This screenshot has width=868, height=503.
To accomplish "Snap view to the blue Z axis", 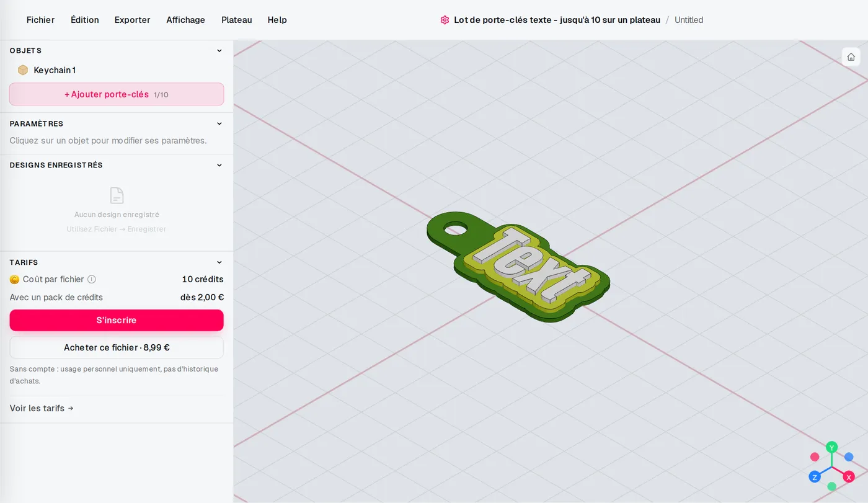I will tap(815, 477).
